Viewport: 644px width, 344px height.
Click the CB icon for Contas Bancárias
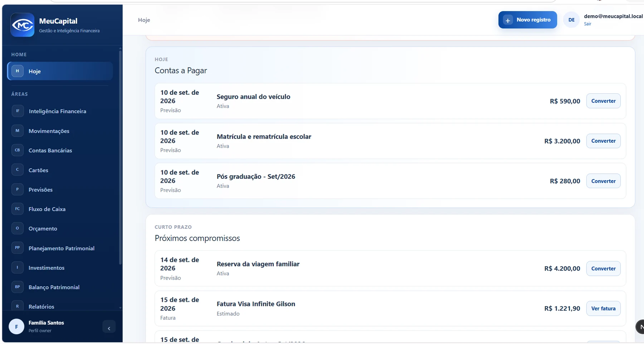tap(17, 150)
